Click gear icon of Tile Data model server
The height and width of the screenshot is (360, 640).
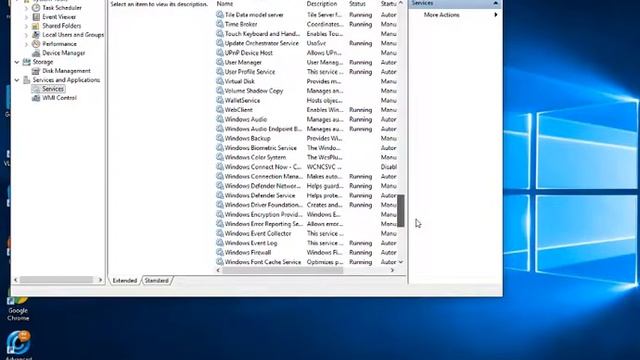click(x=220, y=14)
